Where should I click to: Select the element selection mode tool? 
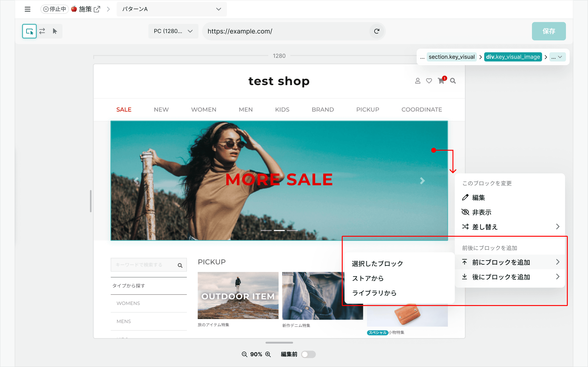click(29, 31)
